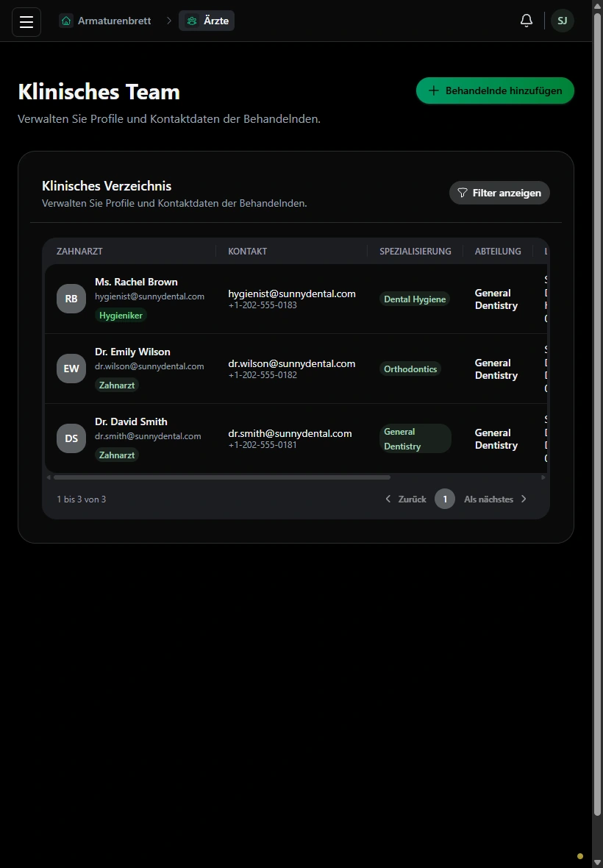The image size is (603, 868).
Task: Click Emily Wilson's Abteilung General Dentistry
Action: pos(496,369)
